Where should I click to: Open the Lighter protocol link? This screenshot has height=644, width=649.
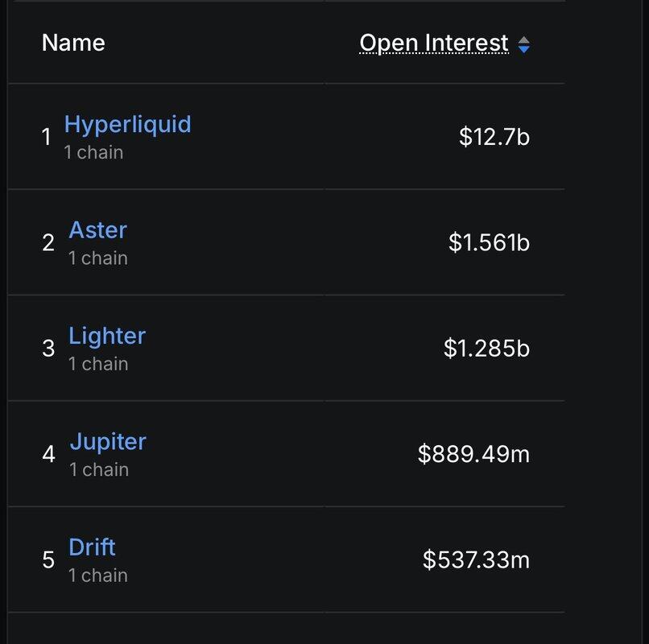click(x=107, y=336)
